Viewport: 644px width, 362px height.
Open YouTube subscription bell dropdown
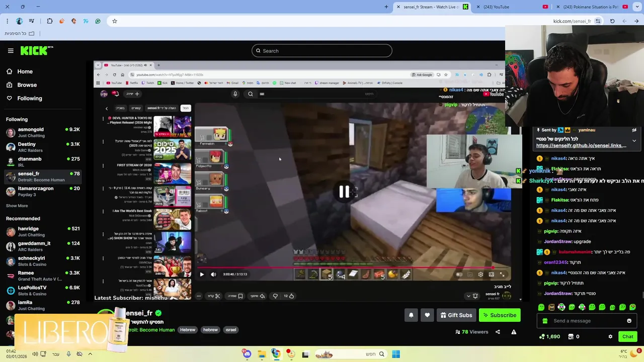472,296
